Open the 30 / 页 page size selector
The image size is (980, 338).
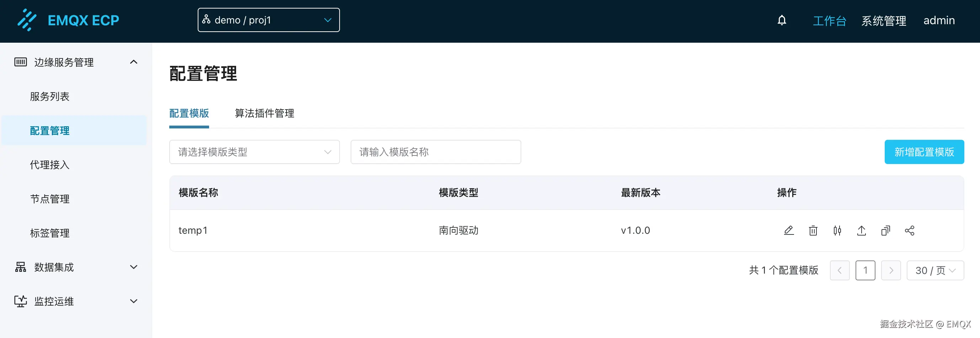[935, 270]
